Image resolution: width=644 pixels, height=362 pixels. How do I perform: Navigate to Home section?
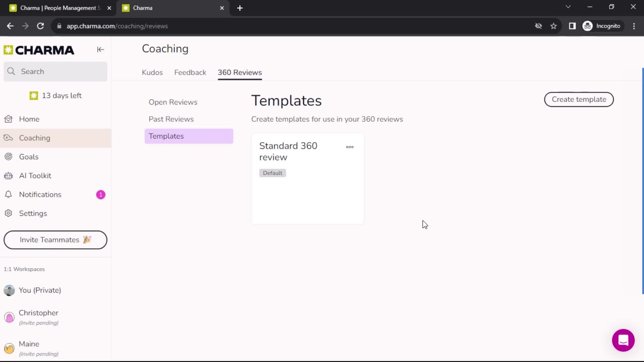(x=29, y=119)
